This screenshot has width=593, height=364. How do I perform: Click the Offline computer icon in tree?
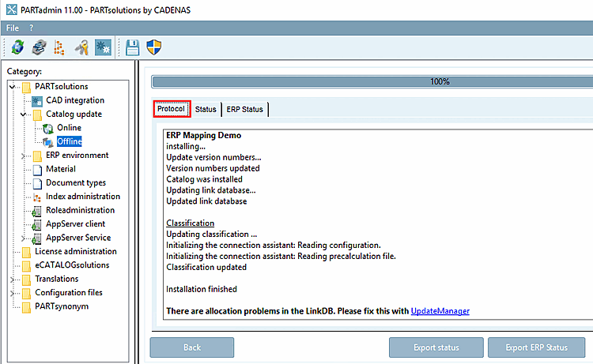tap(48, 142)
